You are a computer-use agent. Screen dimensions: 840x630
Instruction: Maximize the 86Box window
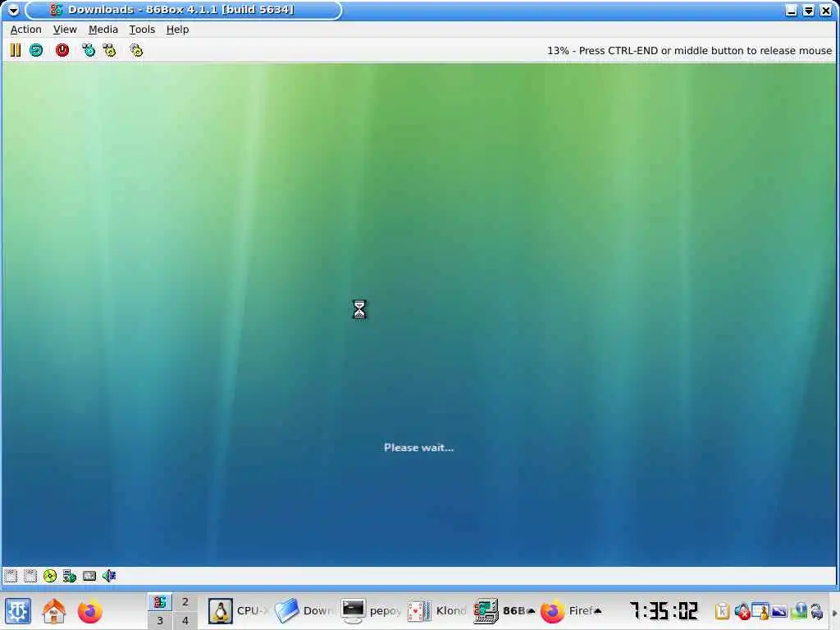pyautogui.click(x=808, y=10)
